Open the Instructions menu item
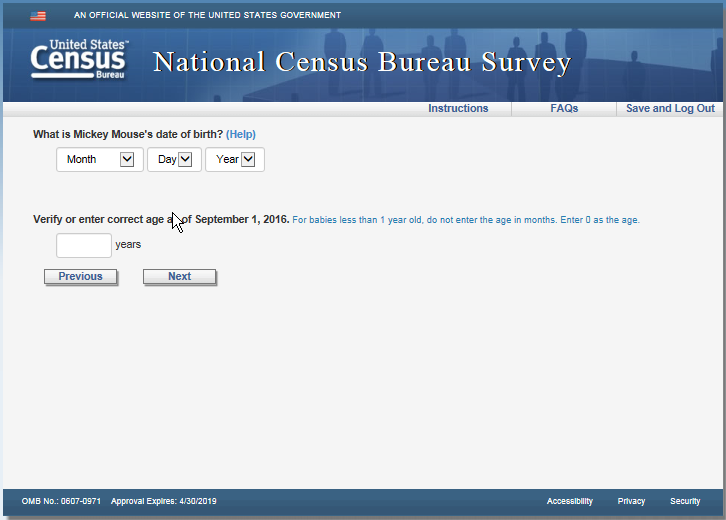Viewport: 726px width, 520px height. point(458,109)
